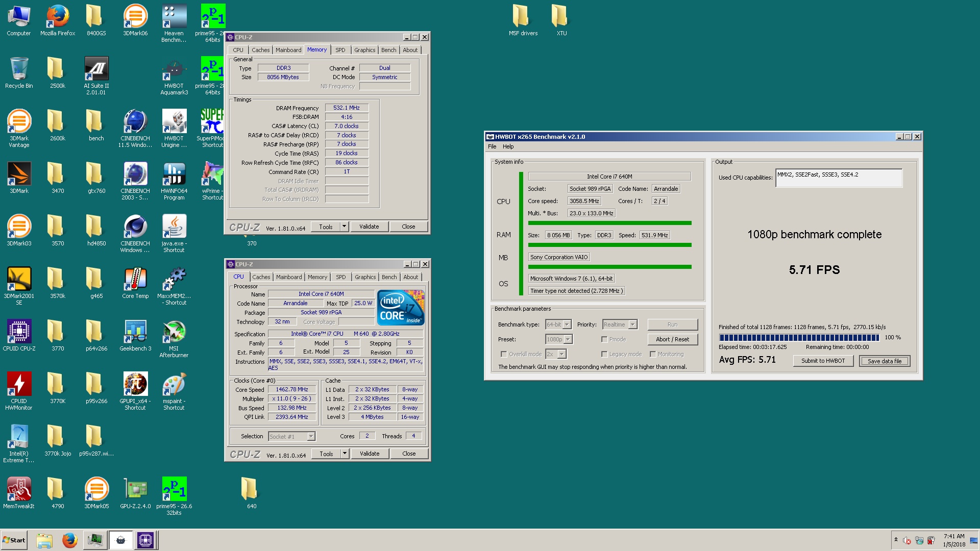The image size is (980, 551).
Task: Enable the Overkill mode checkbox
Action: pyautogui.click(x=504, y=354)
